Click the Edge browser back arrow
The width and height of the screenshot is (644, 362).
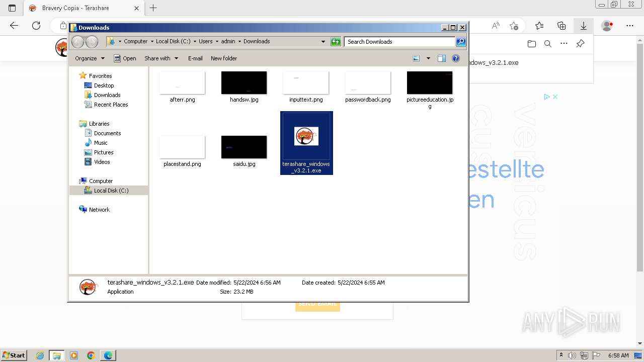[x=14, y=26]
